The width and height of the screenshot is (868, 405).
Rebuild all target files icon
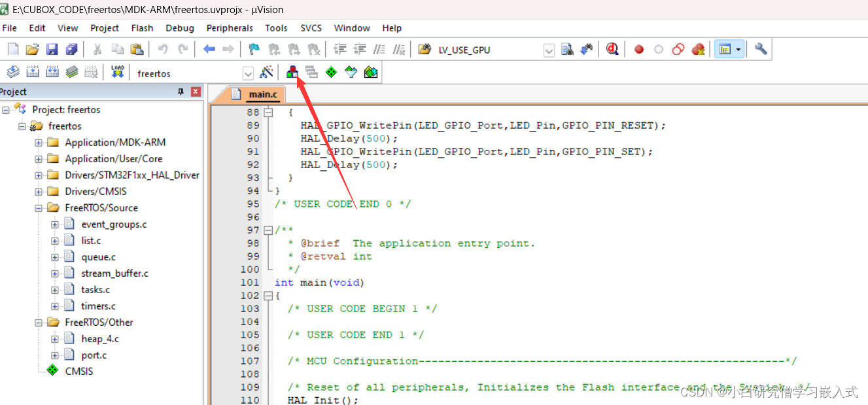pyautogui.click(x=52, y=72)
